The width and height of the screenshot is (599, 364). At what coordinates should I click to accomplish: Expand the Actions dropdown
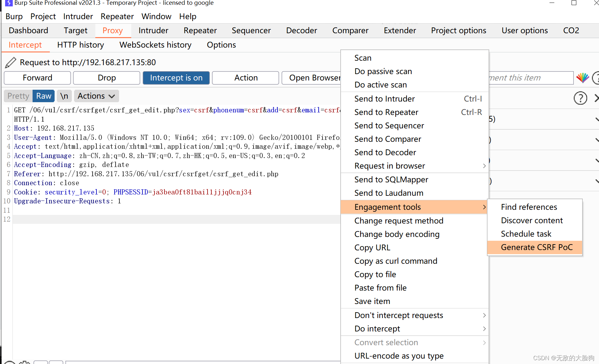tap(96, 96)
